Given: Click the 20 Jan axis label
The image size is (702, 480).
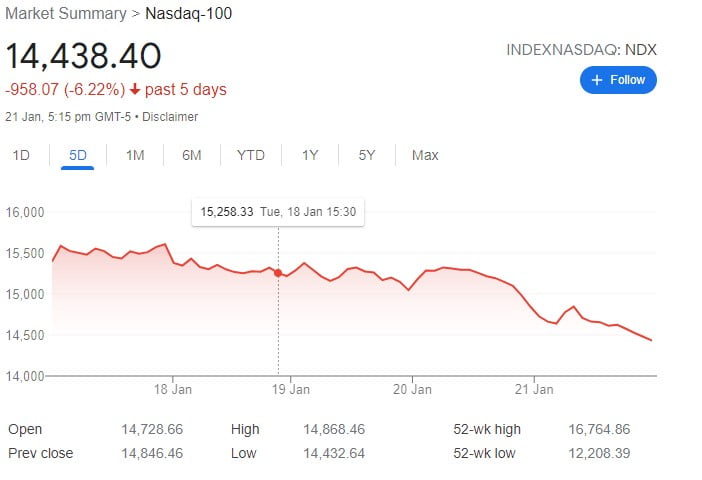Looking at the screenshot, I should click(412, 389).
